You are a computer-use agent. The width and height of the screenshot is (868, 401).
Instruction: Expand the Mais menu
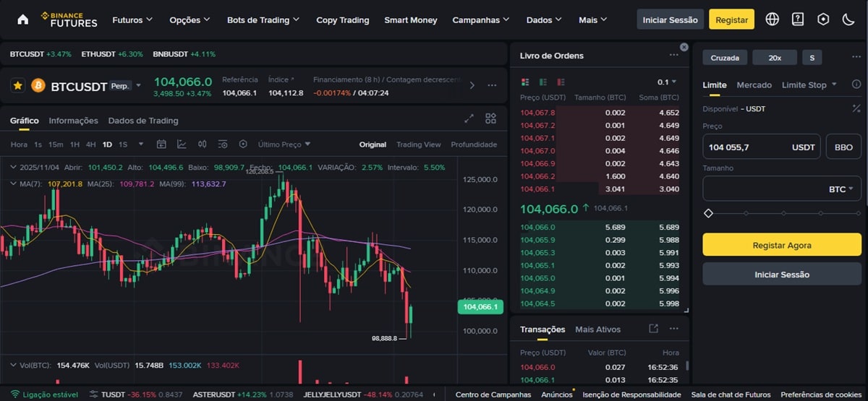(x=592, y=20)
